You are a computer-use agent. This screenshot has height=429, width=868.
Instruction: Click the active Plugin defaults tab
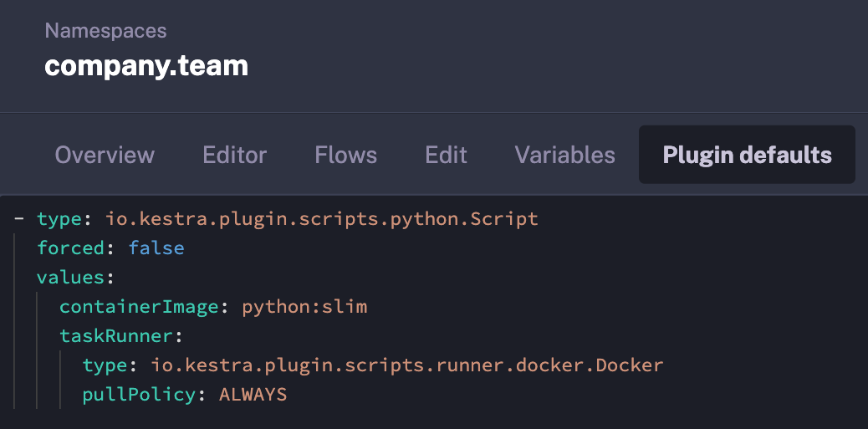(x=747, y=155)
